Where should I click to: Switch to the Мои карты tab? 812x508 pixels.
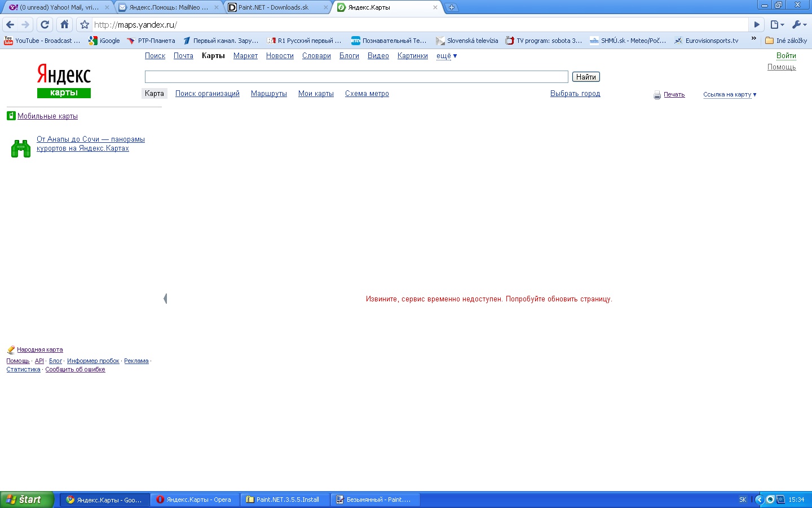[316, 94]
